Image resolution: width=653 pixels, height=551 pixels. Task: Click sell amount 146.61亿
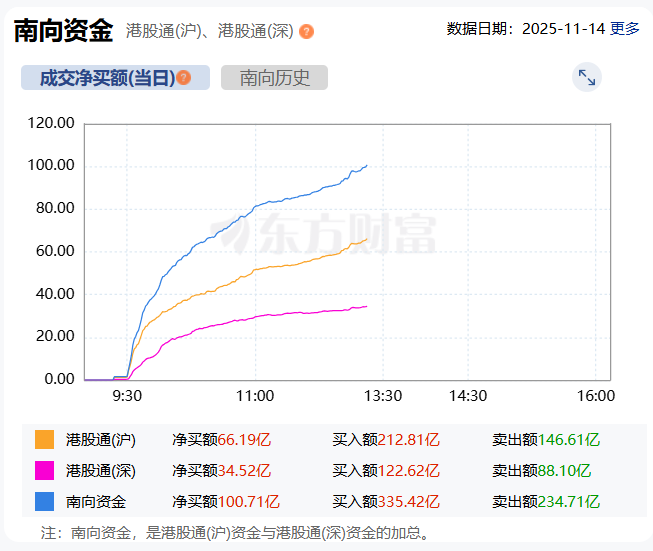(x=569, y=440)
